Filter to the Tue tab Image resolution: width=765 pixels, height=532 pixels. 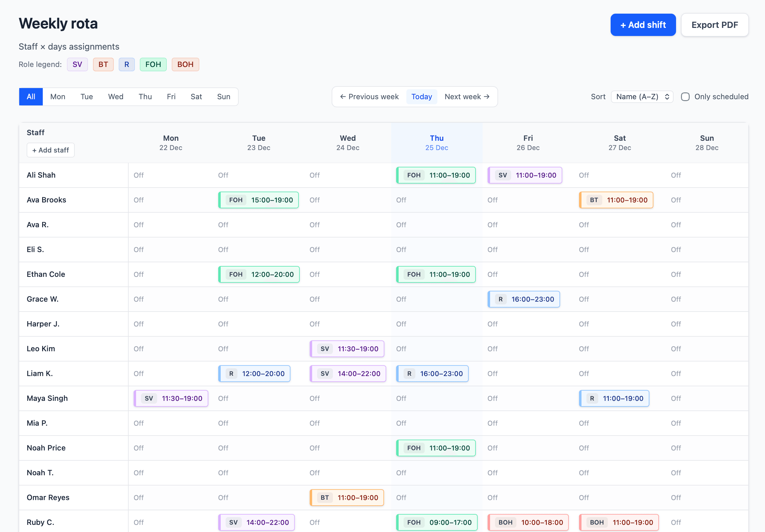click(86, 97)
